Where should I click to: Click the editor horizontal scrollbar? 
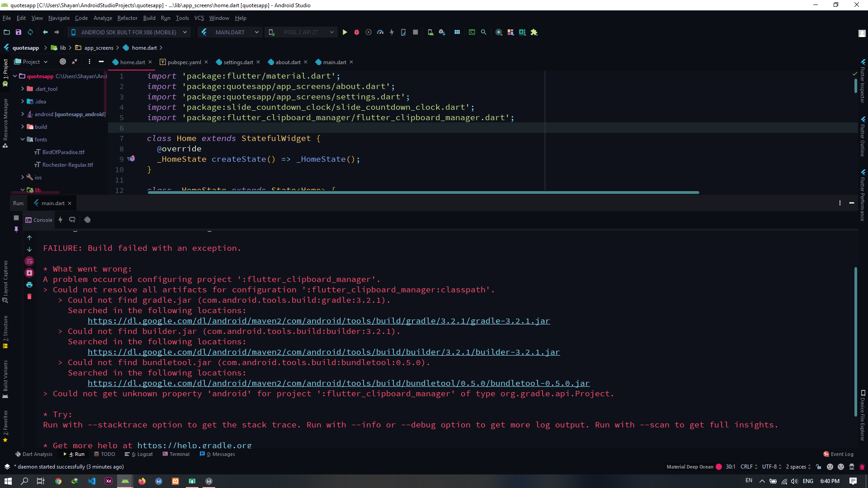pyautogui.click(x=423, y=192)
